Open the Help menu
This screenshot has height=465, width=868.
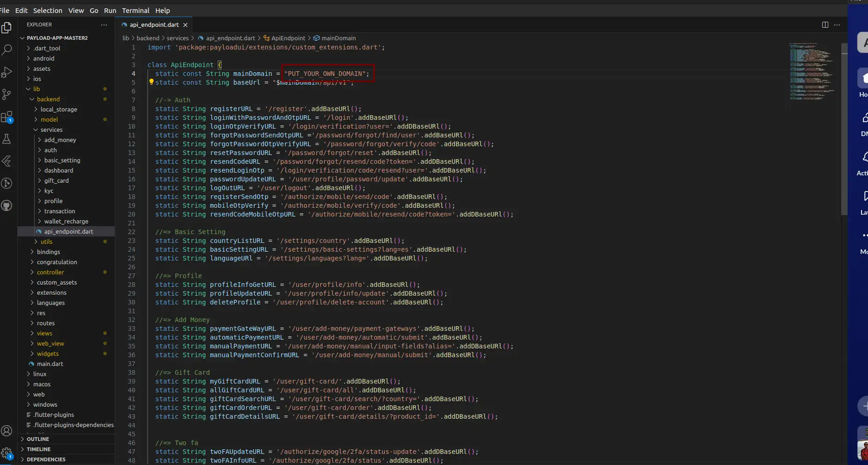tap(162, 10)
